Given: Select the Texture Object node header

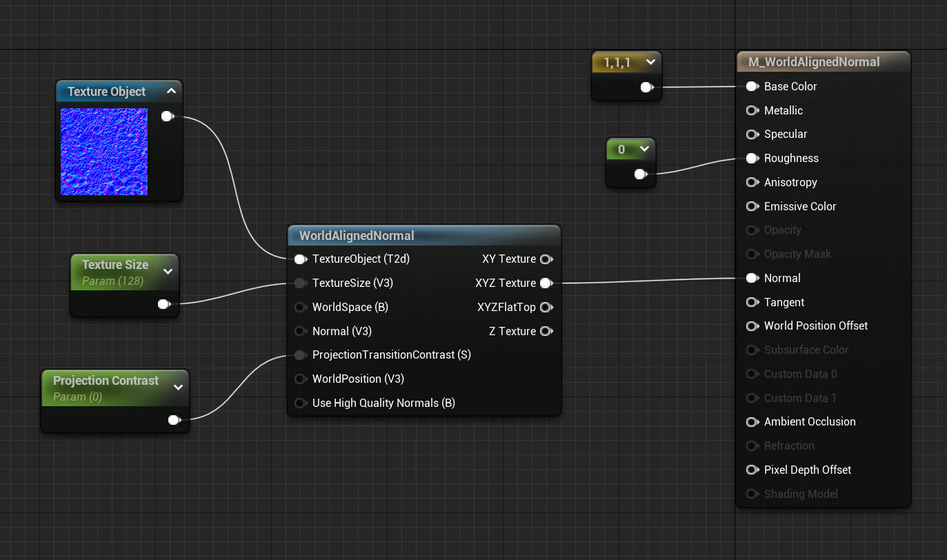Looking at the screenshot, I should [x=119, y=91].
